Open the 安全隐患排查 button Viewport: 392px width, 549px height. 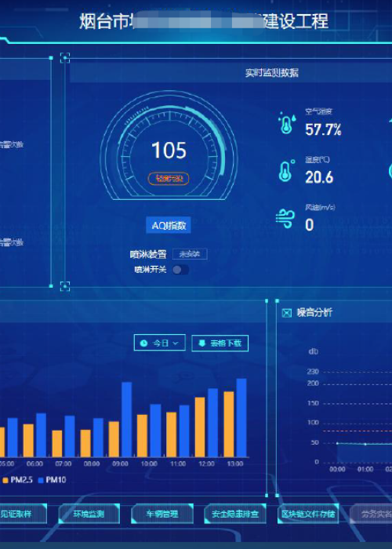tap(235, 514)
